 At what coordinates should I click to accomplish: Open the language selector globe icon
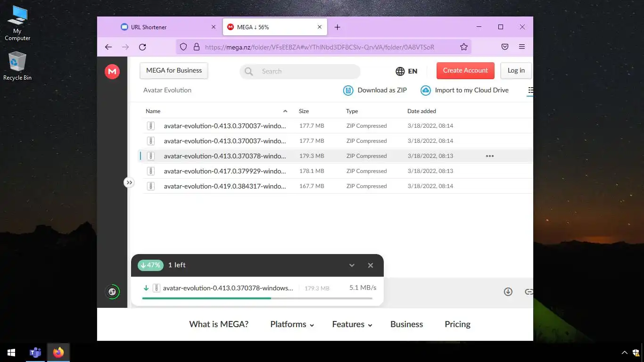tap(400, 71)
